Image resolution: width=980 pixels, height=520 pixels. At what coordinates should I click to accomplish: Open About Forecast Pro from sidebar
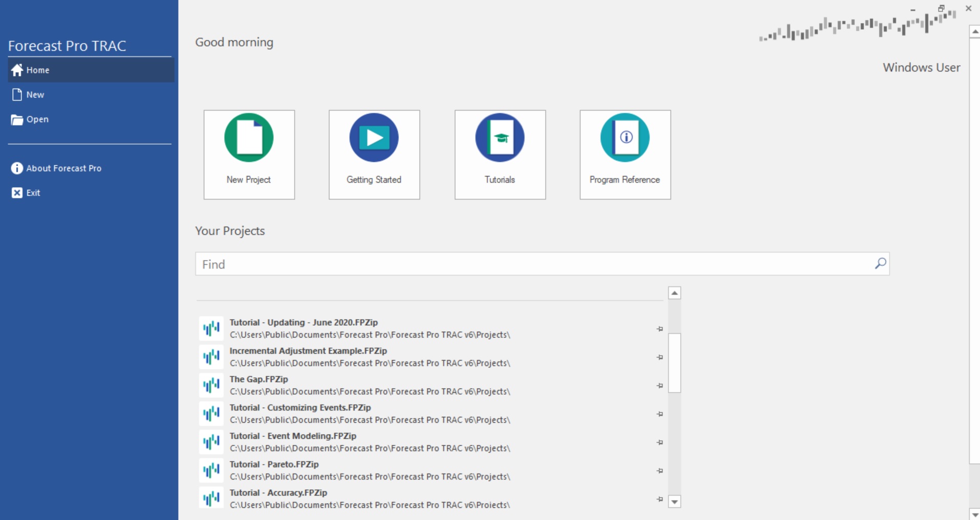click(x=91, y=168)
